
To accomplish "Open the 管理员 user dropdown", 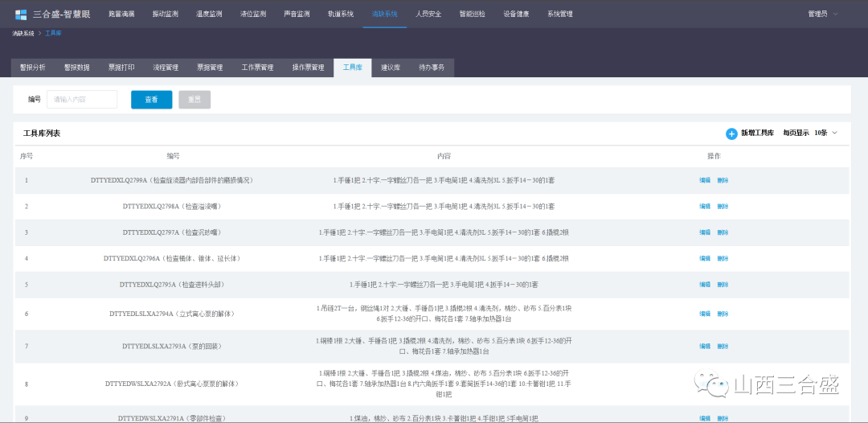I will pyautogui.click(x=823, y=14).
